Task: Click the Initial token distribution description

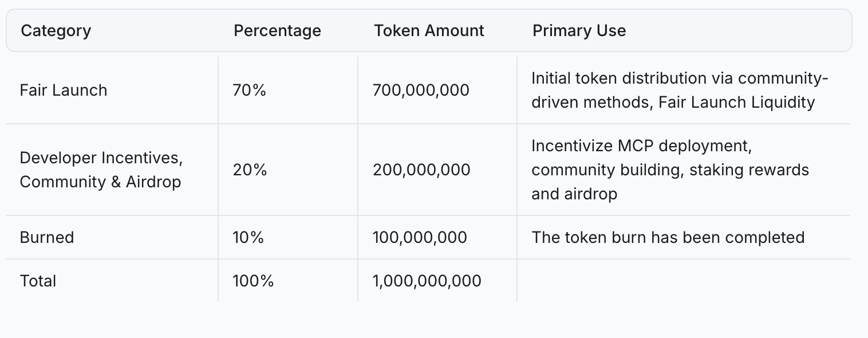Action: tap(680, 90)
